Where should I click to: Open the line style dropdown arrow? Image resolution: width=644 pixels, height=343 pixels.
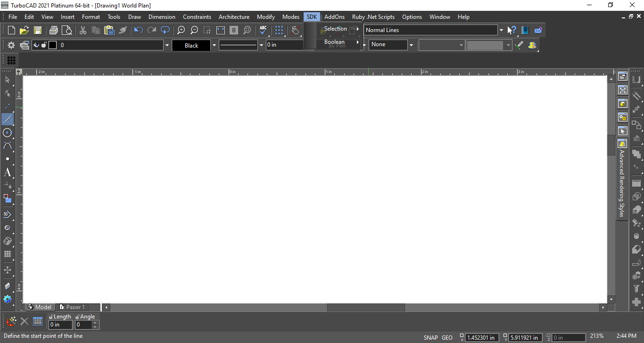261,46
